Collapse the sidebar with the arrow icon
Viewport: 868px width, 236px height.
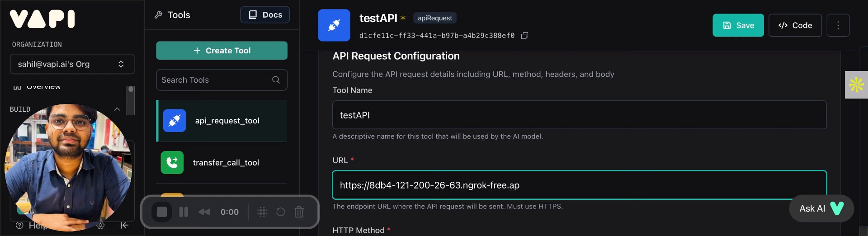124,225
